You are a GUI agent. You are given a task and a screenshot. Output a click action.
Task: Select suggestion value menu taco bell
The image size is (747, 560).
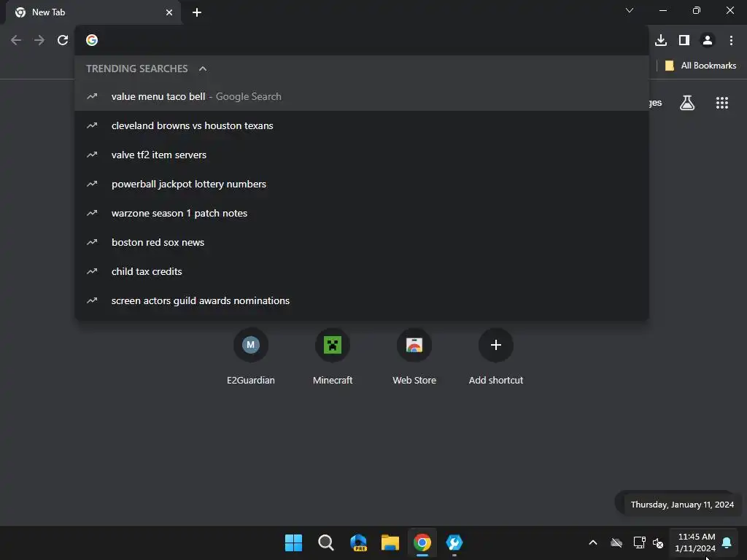362,97
